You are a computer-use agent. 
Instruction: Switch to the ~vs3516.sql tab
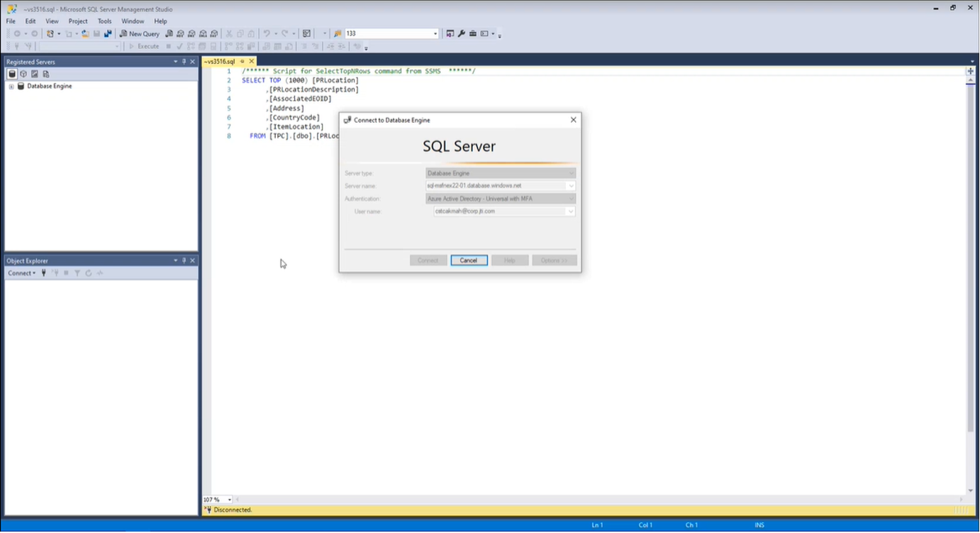(x=220, y=62)
